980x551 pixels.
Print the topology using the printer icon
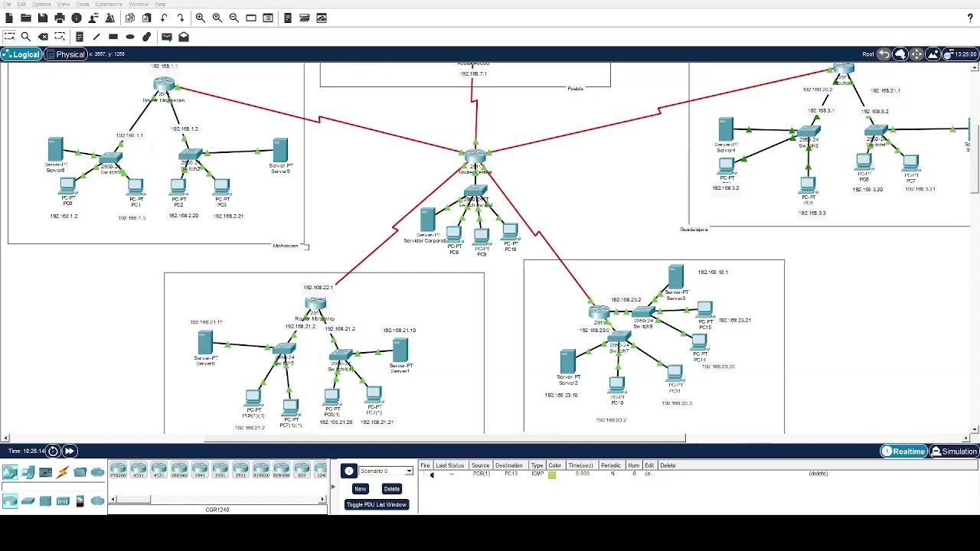pyautogui.click(x=60, y=18)
